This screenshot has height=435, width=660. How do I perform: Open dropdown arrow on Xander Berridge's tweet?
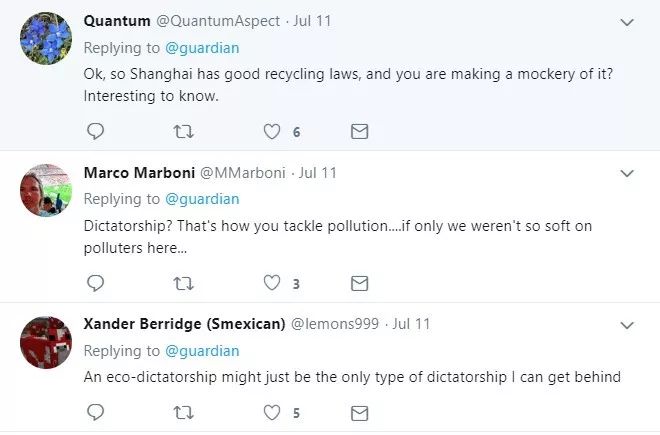(x=627, y=325)
